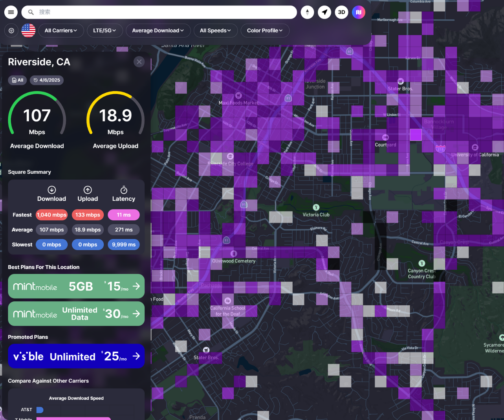Click the United States flag icon
504x420 pixels.
tap(28, 31)
